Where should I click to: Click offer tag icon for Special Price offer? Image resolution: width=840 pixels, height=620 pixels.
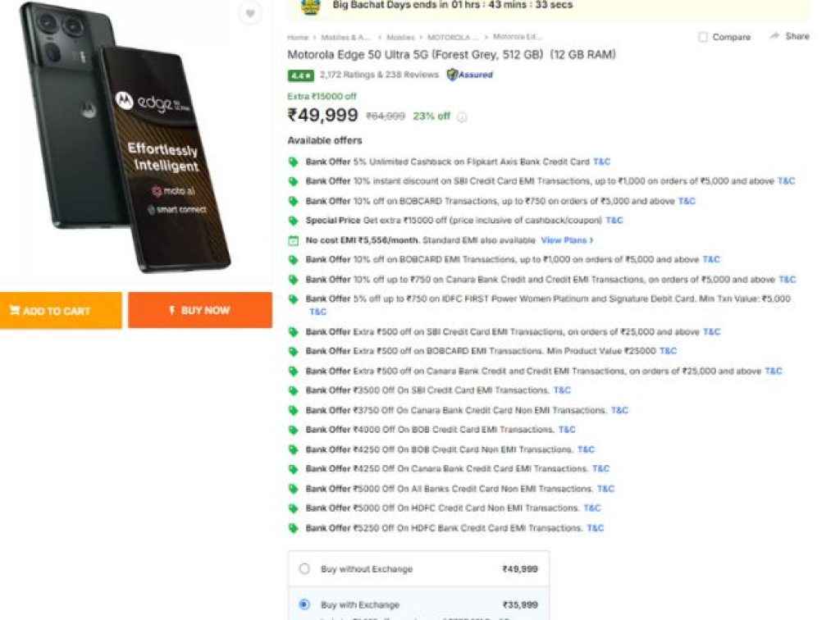(x=294, y=221)
